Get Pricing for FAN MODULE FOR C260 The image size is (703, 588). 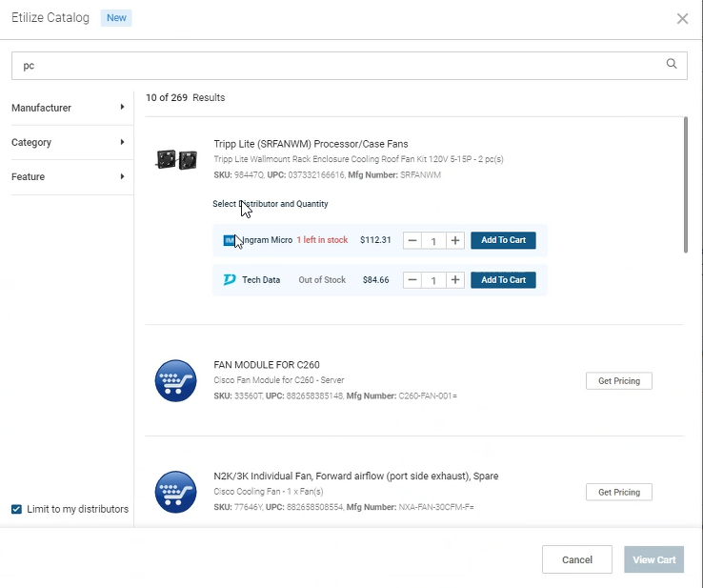(x=618, y=381)
